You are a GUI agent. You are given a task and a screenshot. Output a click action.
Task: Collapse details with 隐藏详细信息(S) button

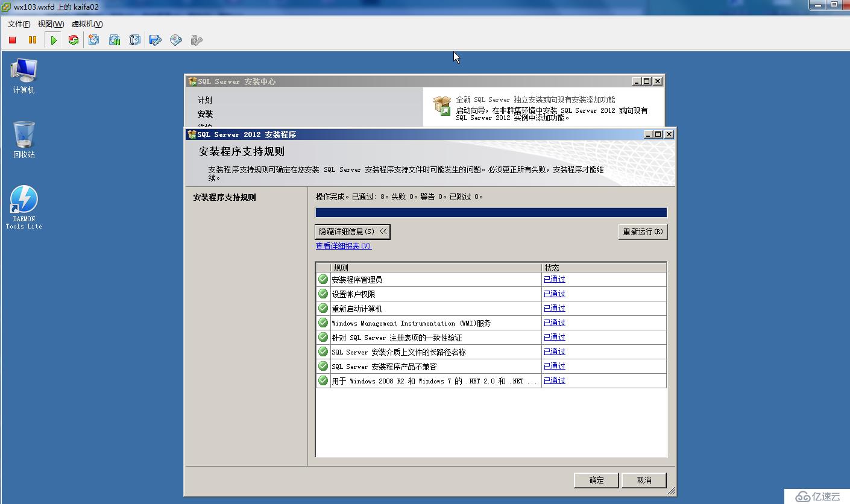point(353,232)
